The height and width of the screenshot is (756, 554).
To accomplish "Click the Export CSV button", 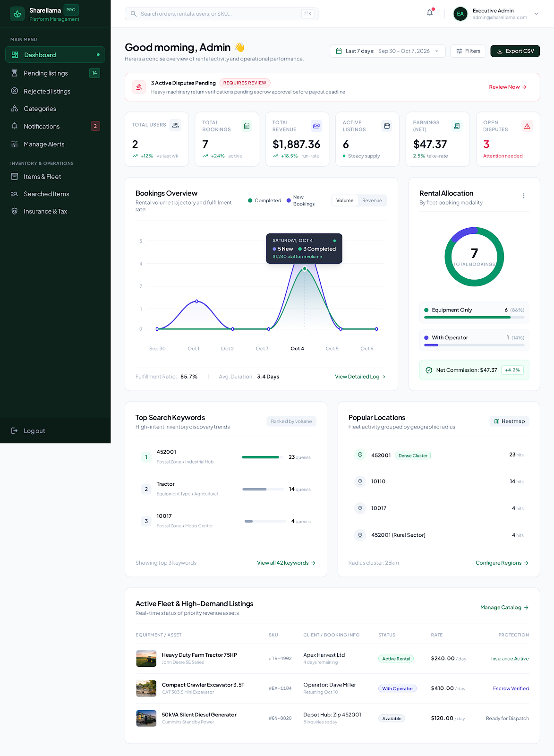I will tap(515, 51).
